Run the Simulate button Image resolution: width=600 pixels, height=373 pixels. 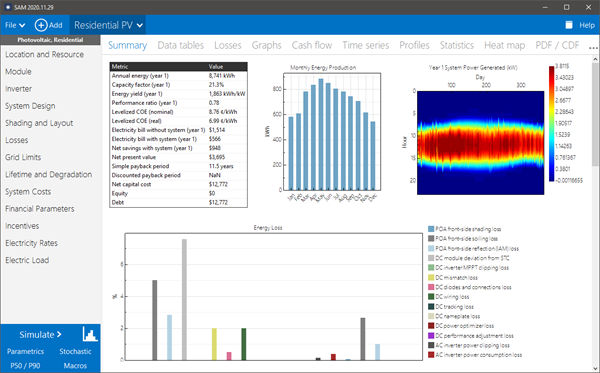tap(40, 334)
